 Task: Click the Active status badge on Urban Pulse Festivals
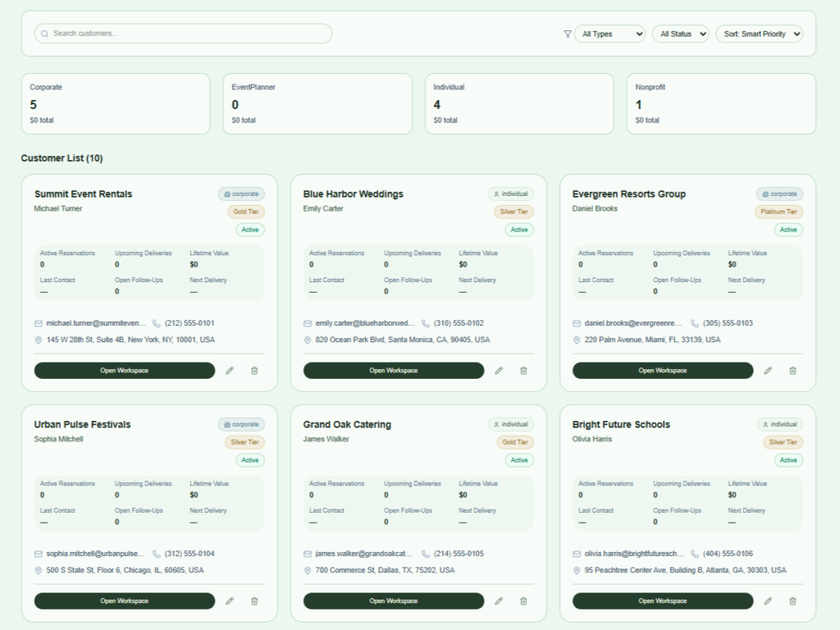point(250,460)
